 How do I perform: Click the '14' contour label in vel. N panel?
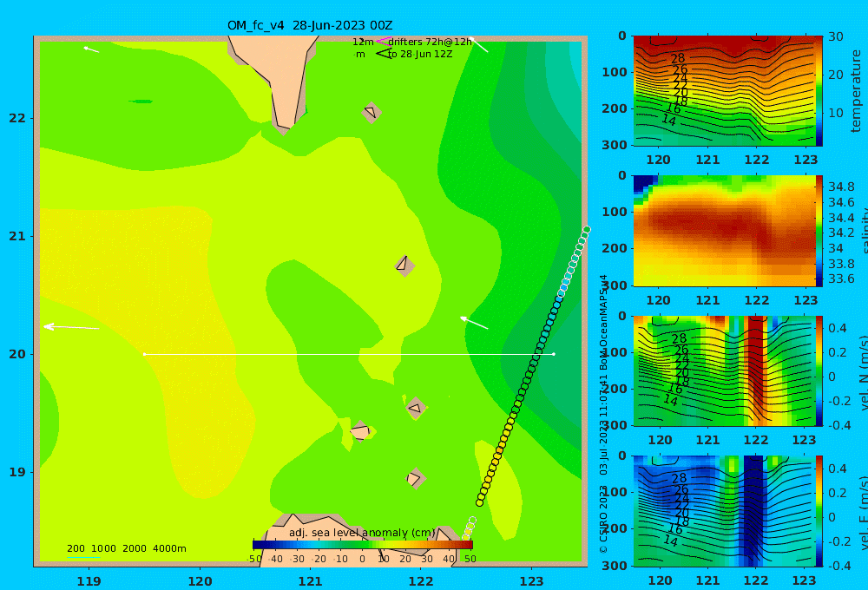click(670, 400)
